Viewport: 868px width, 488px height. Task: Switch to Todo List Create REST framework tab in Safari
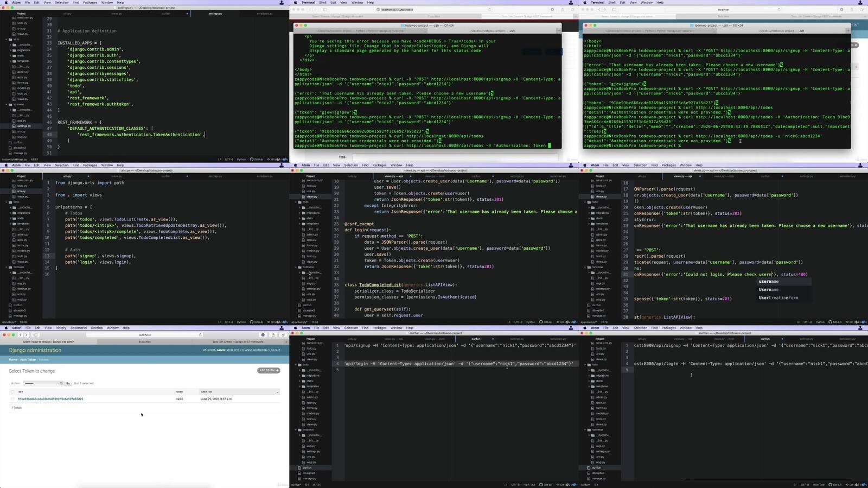[238, 342]
